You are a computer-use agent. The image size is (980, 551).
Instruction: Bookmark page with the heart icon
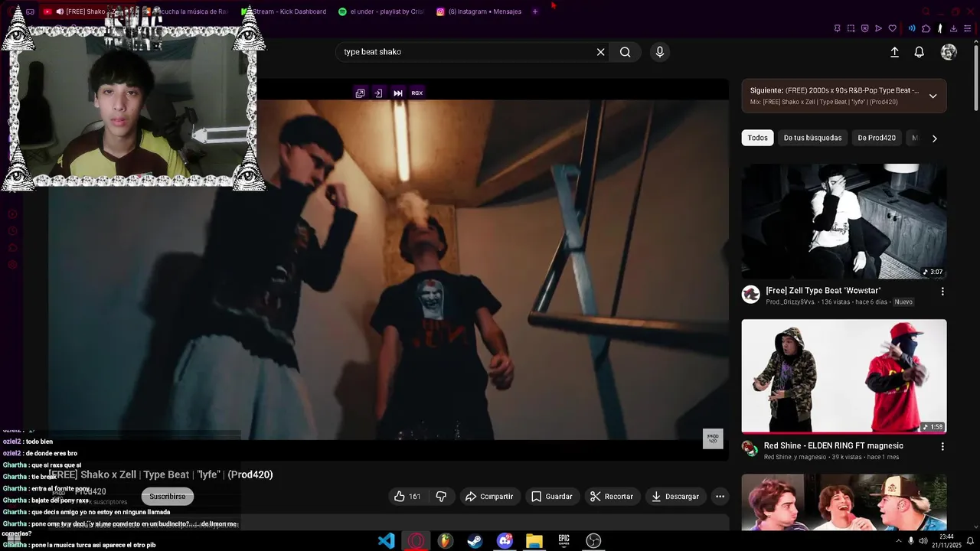click(x=892, y=28)
